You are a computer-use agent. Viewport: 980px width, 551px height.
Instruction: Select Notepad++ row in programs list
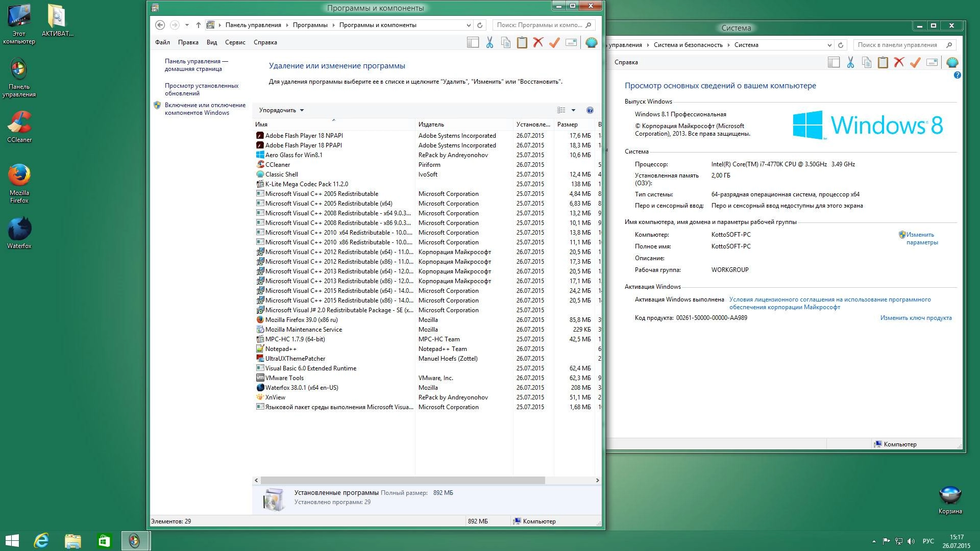(x=426, y=349)
